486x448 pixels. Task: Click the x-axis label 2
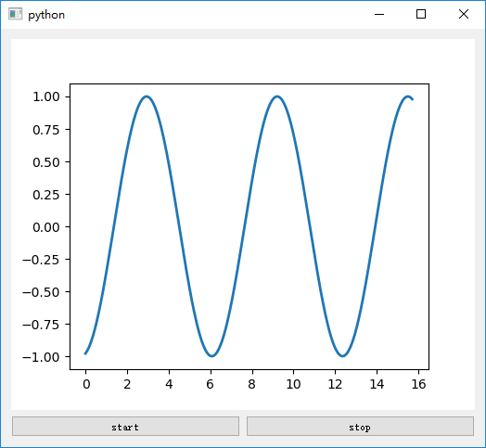(x=127, y=384)
